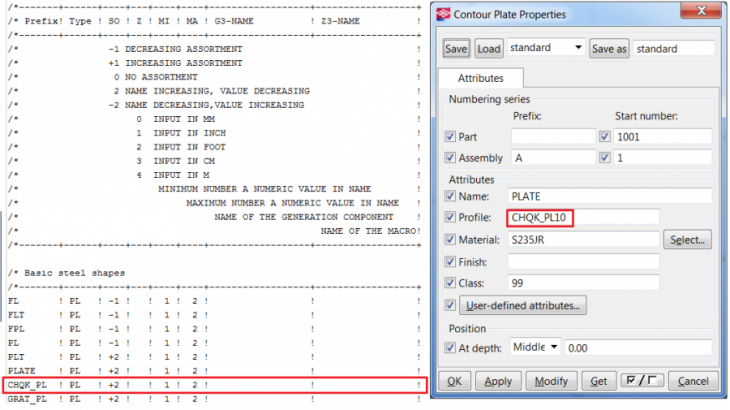This screenshot has height=410, width=730.
Task: Click the CHQK_PL row in the text file
Action: (214, 385)
